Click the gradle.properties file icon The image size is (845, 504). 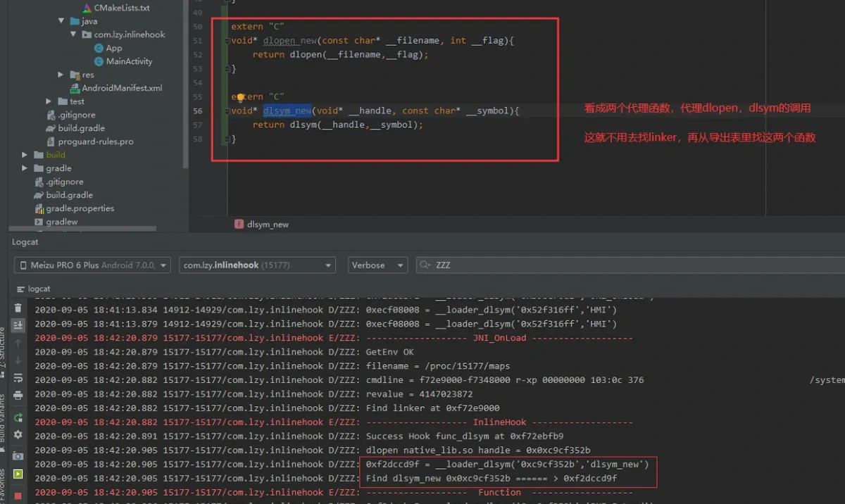pos(39,208)
